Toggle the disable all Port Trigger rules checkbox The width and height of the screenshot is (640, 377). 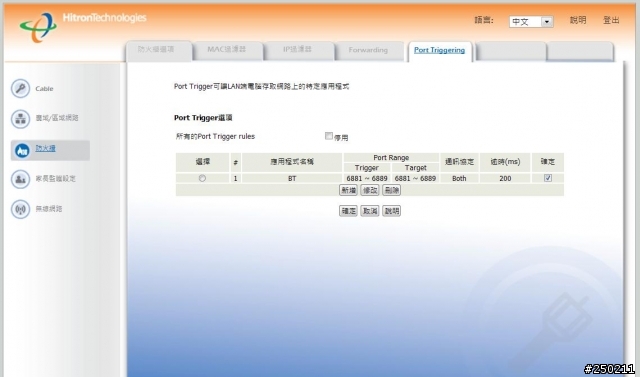(329, 136)
